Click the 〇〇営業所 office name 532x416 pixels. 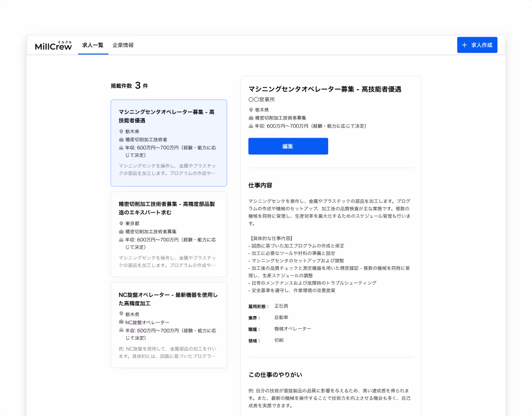pyautogui.click(x=262, y=99)
